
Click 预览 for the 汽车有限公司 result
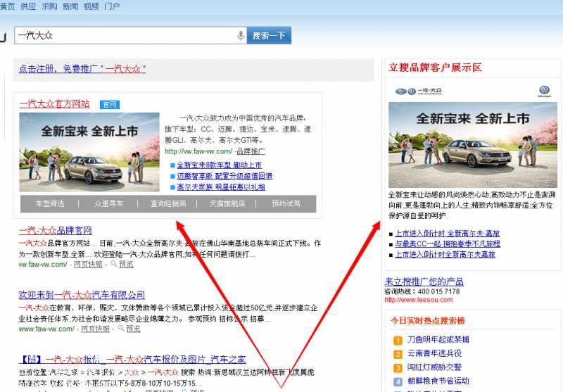(133, 329)
